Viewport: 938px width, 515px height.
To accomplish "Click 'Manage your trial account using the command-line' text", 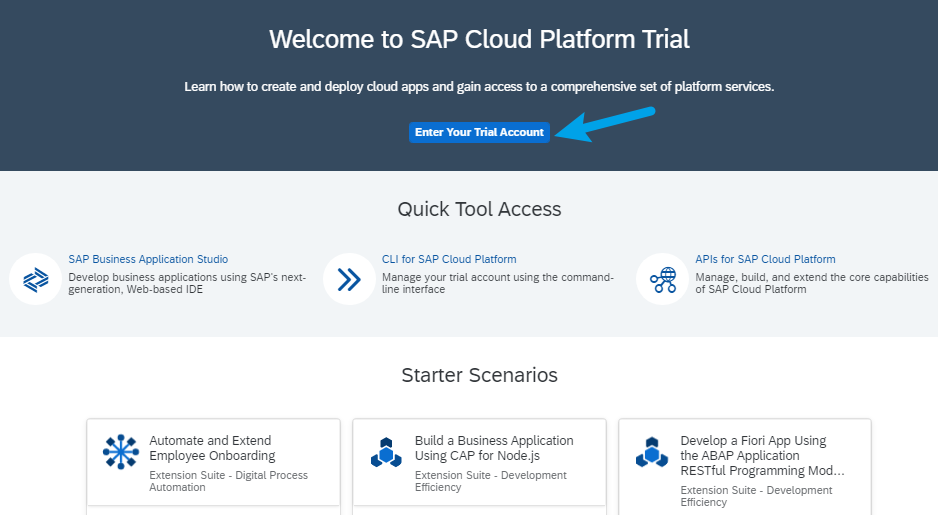I will [498, 283].
